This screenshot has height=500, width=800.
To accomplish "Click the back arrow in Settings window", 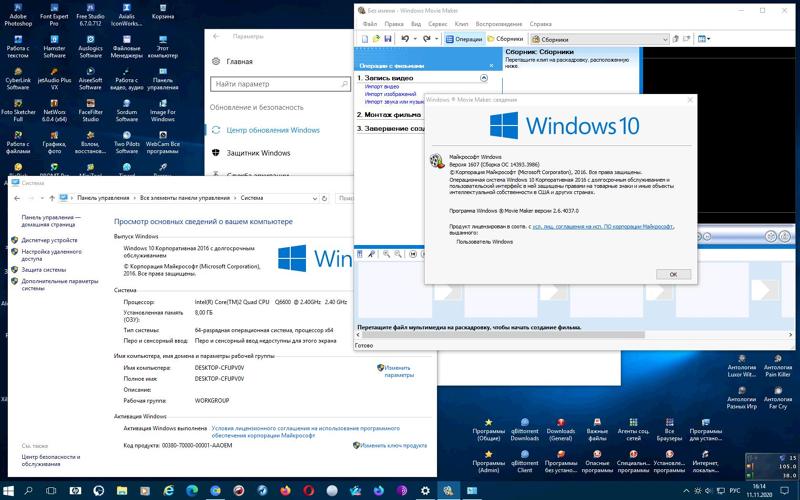I will click(216, 37).
